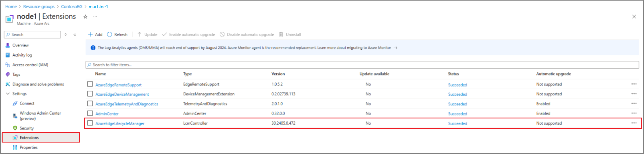The height and width of the screenshot is (154, 644).
Task: Click the Search to filter items field
Action: (362, 65)
